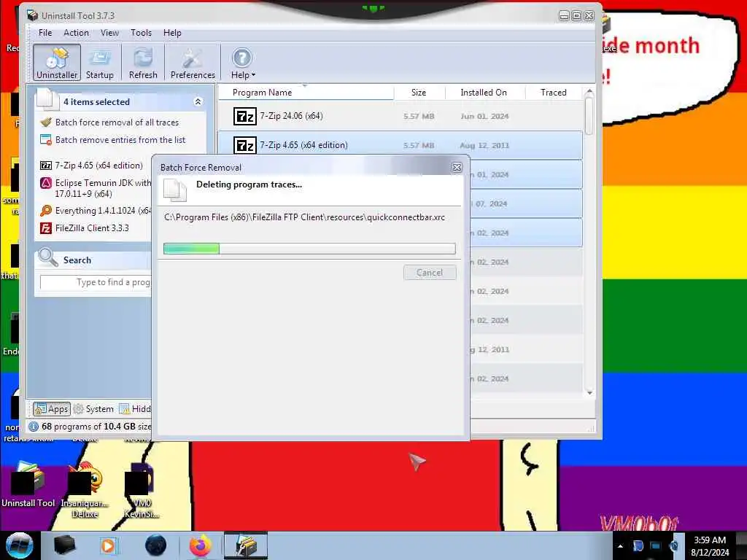Click the black box taskbar icon
Viewport: 747px width, 560px height.
click(x=64, y=545)
